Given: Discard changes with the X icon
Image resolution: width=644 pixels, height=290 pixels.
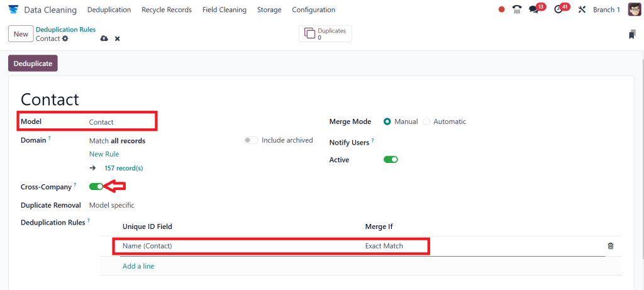Looking at the screenshot, I should (x=117, y=38).
